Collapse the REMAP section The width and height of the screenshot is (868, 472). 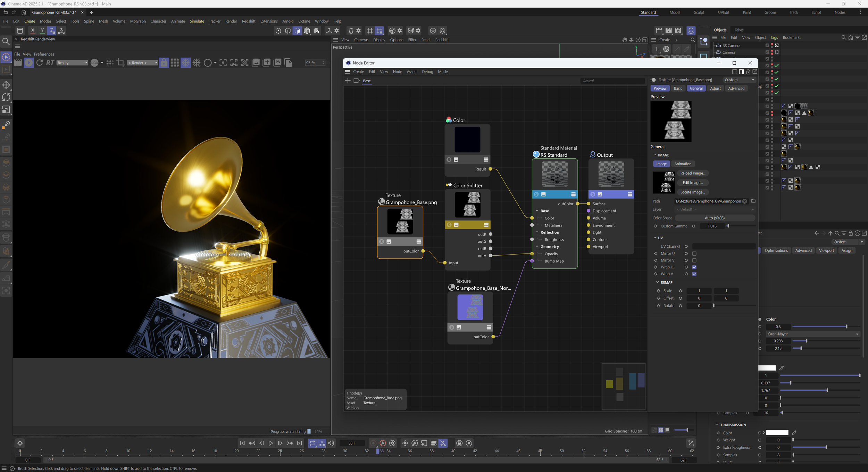pyautogui.click(x=658, y=282)
